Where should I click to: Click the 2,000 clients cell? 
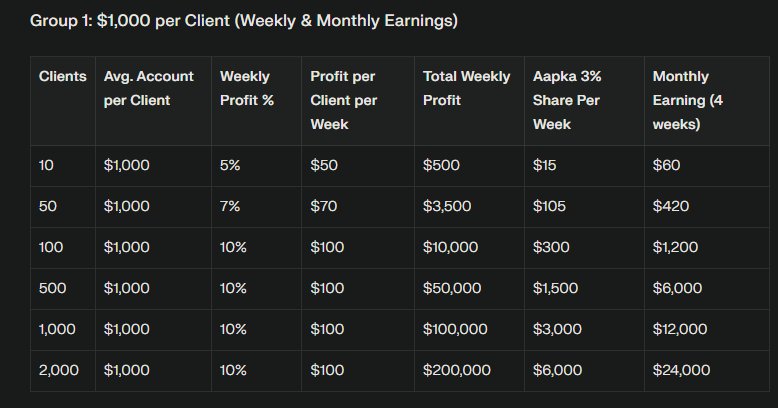point(58,370)
